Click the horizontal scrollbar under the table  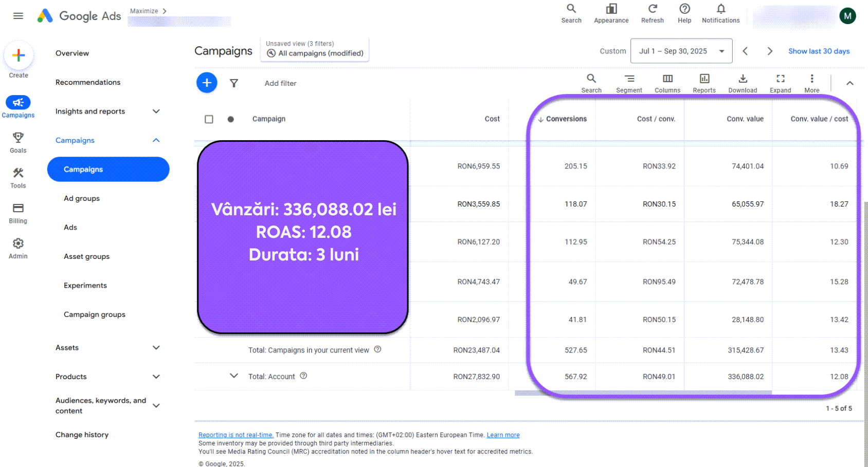click(643, 393)
